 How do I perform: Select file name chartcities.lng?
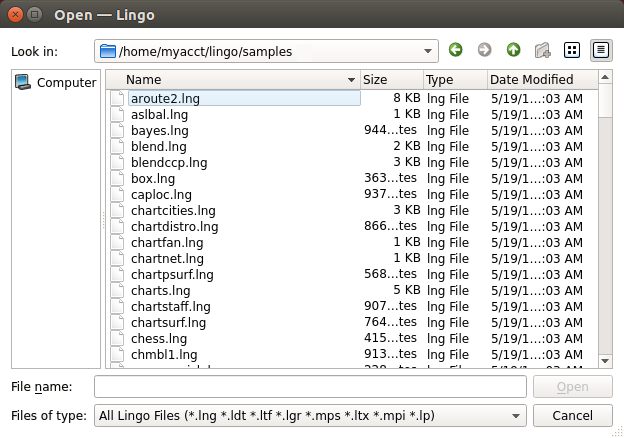point(174,210)
